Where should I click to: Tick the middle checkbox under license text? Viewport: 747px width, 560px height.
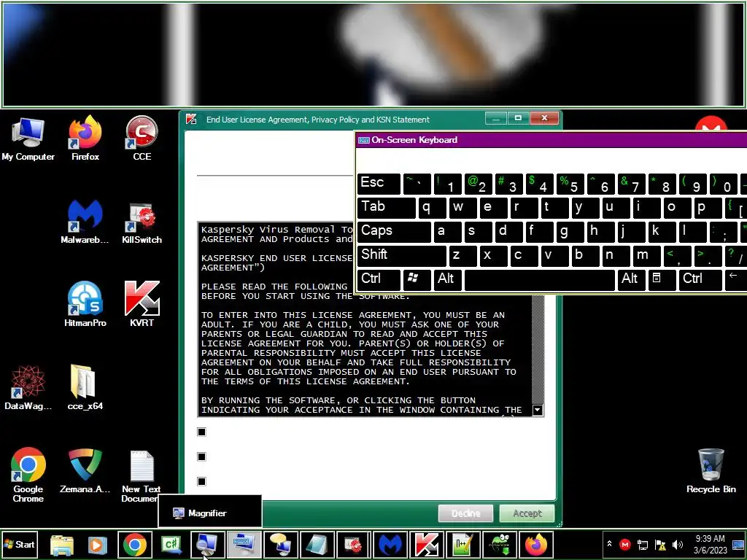click(x=201, y=456)
